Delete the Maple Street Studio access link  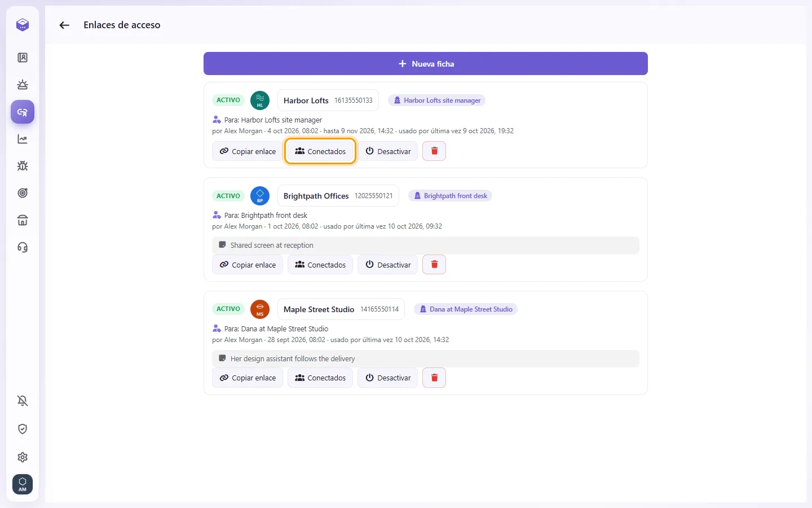(434, 378)
